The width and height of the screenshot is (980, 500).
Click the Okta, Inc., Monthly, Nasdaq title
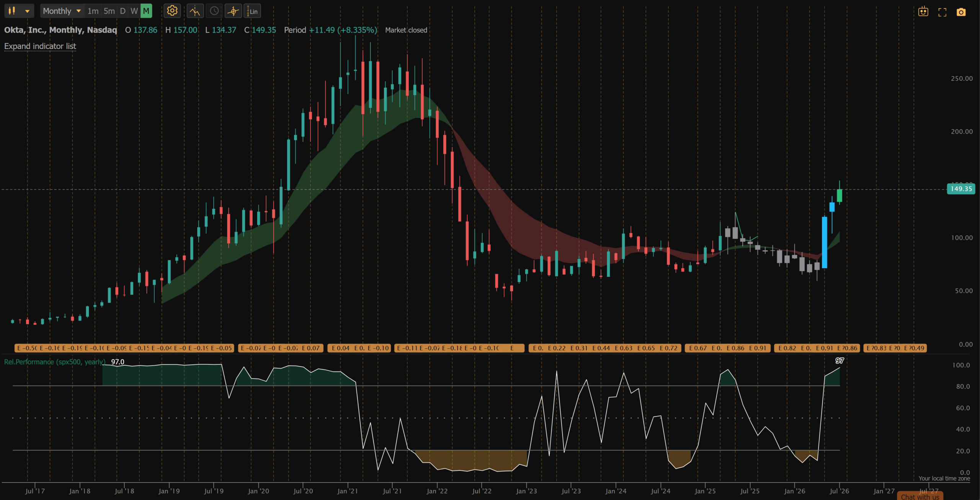[x=60, y=30]
